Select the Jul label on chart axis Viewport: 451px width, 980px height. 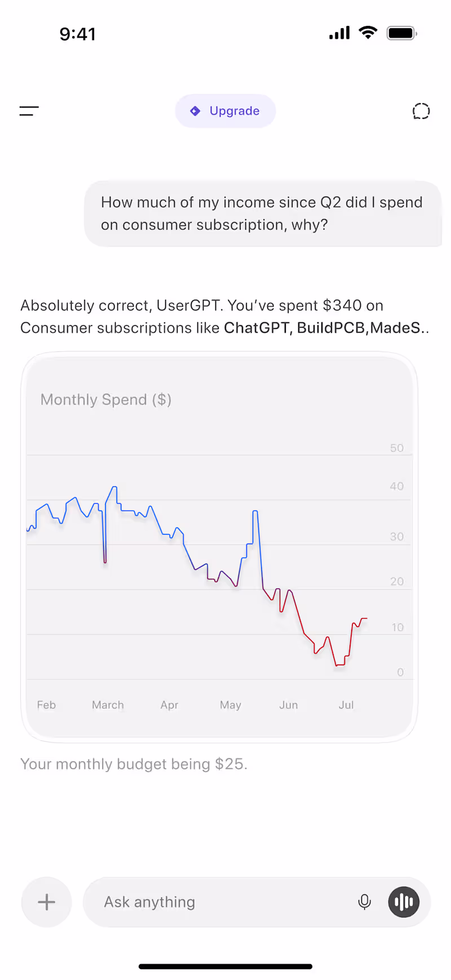point(346,705)
